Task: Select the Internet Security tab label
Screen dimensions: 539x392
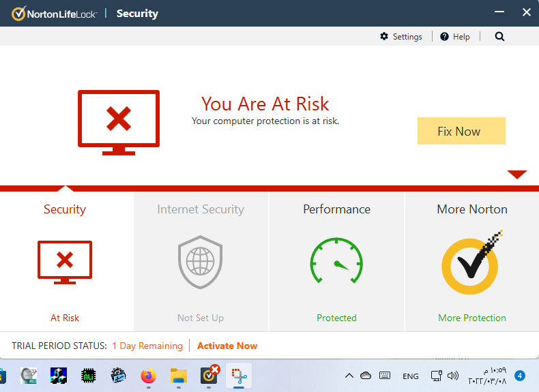Action: (x=201, y=209)
